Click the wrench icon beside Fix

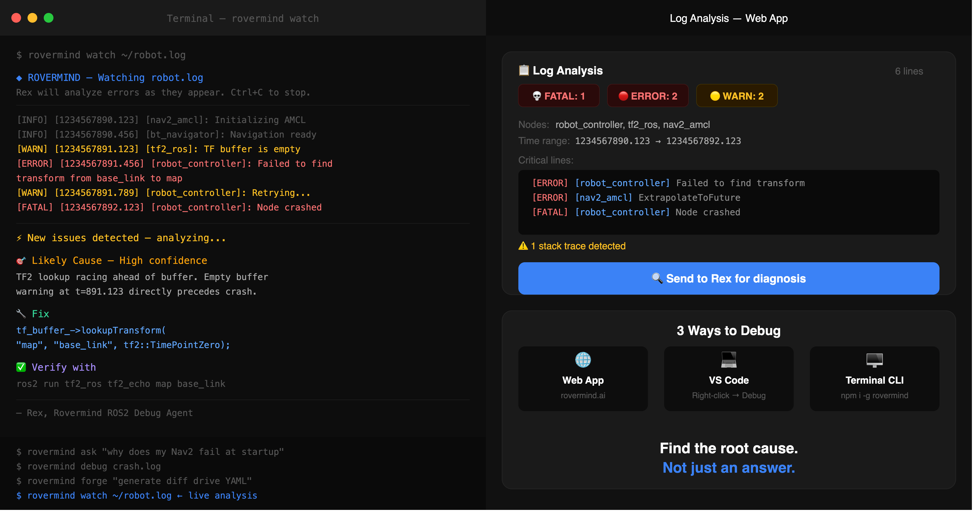click(21, 314)
